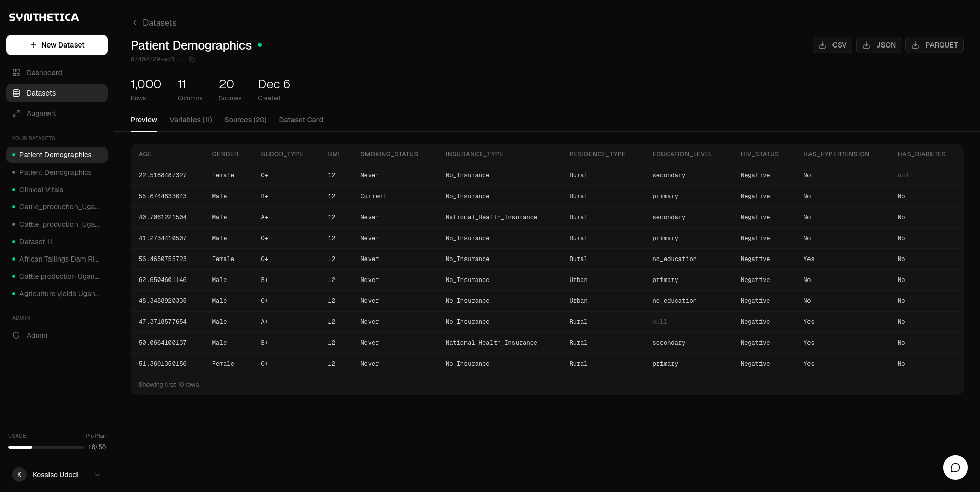Open the African Tailings Dam dataset
Screen dimensions: 980x492
click(57, 259)
